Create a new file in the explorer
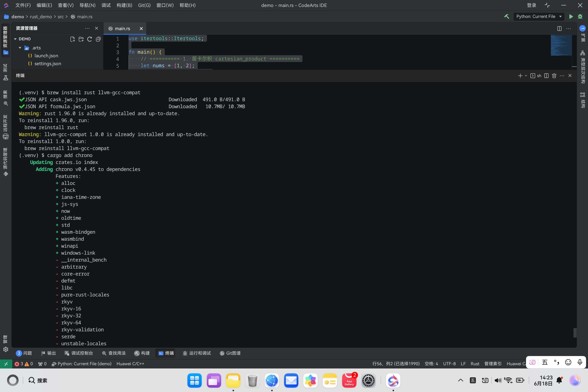Screen dimensions: 588x392 pyautogui.click(x=73, y=39)
